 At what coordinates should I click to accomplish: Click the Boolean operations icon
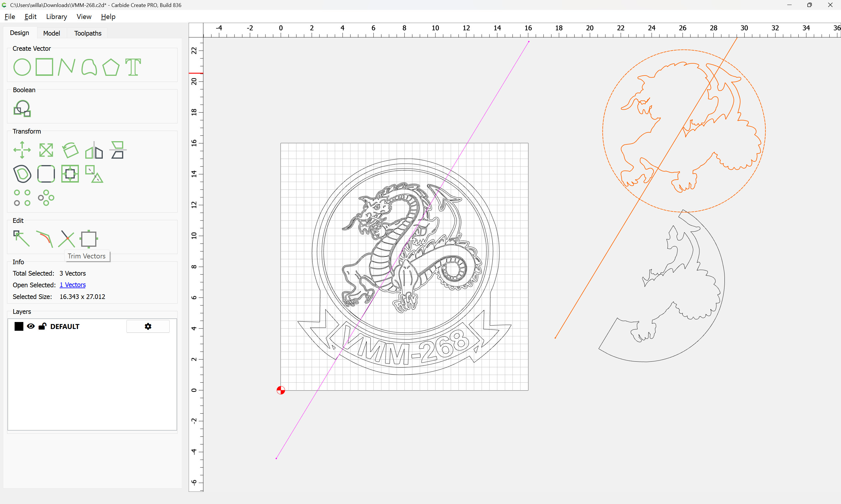point(22,109)
